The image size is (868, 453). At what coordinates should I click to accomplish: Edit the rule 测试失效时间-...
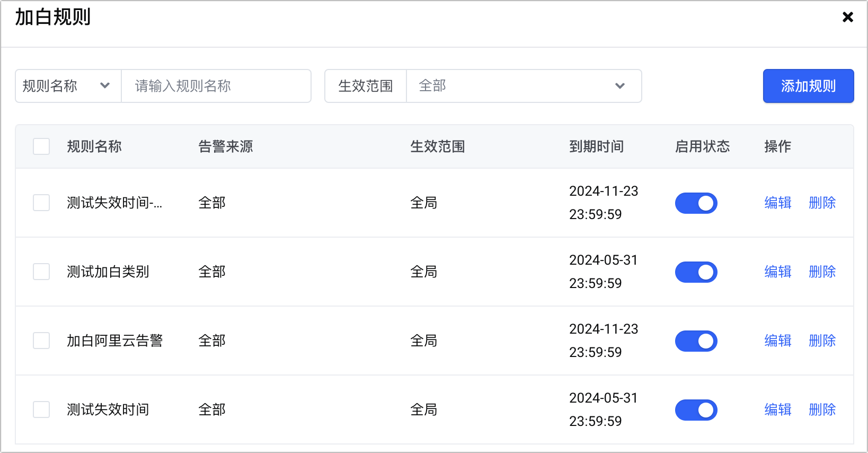tap(778, 203)
